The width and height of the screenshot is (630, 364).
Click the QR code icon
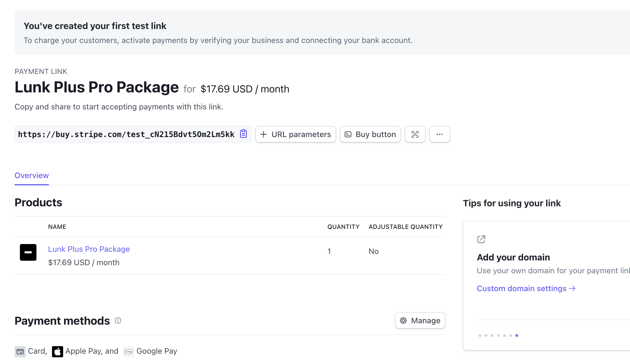(415, 134)
